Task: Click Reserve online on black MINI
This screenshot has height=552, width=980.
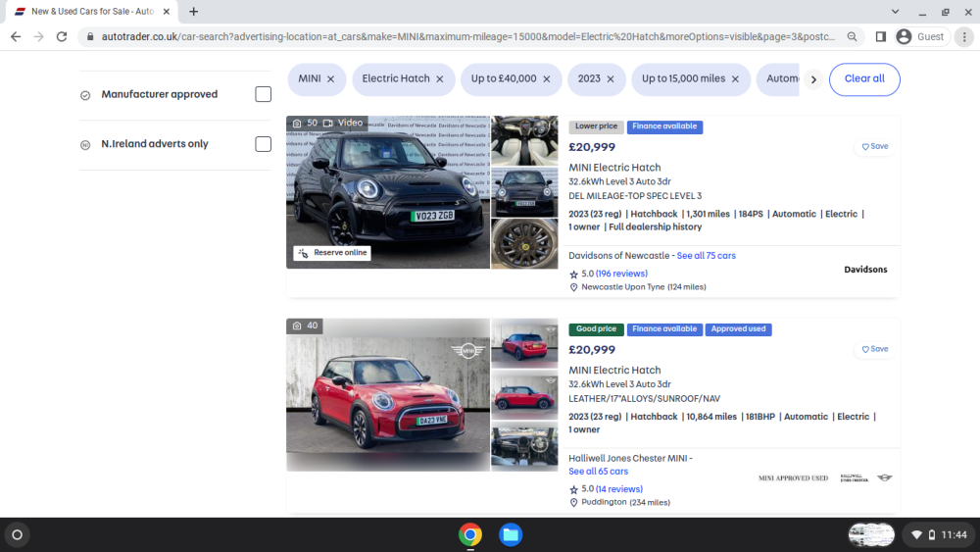Action: [x=332, y=253]
